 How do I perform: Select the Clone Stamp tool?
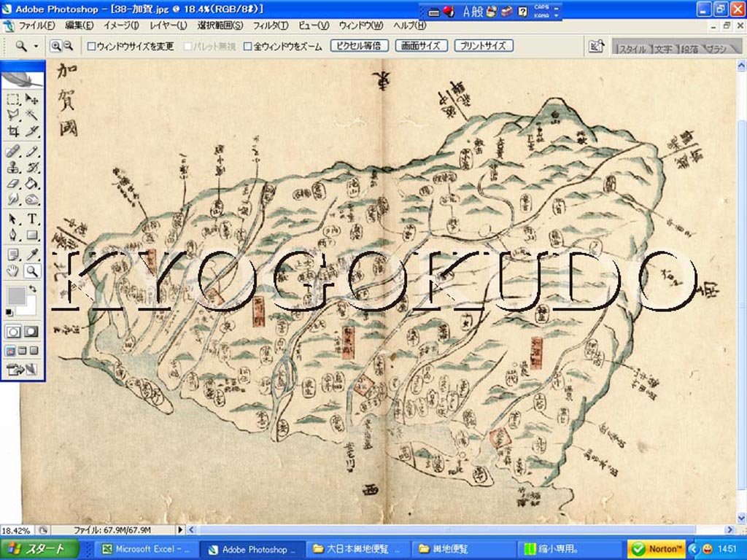[x=13, y=168]
